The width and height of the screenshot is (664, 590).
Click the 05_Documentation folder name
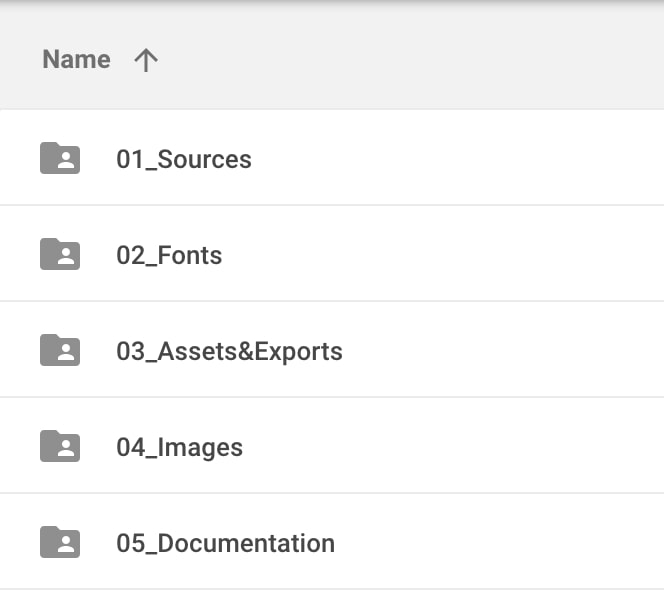pyautogui.click(x=225, y=543)
